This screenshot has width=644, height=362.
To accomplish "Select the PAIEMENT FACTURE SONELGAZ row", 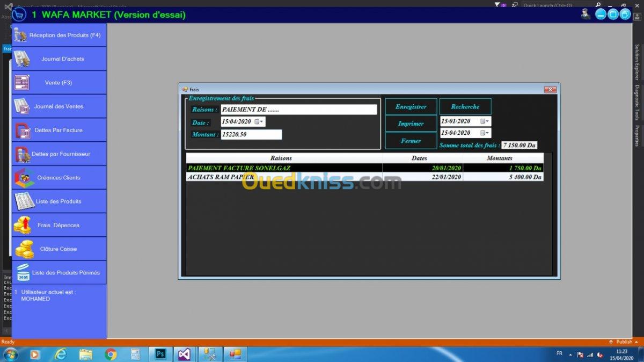I will (284, 168).
